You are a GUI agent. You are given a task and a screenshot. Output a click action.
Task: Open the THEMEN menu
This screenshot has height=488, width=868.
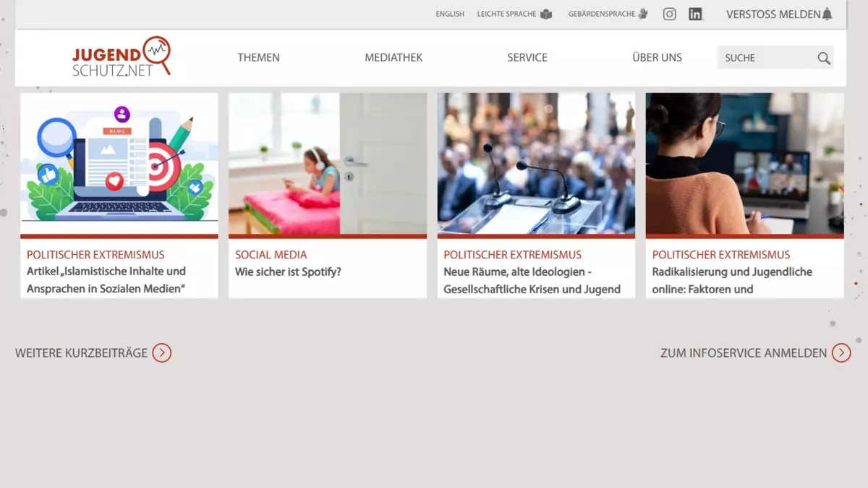(x=258, y=57)
